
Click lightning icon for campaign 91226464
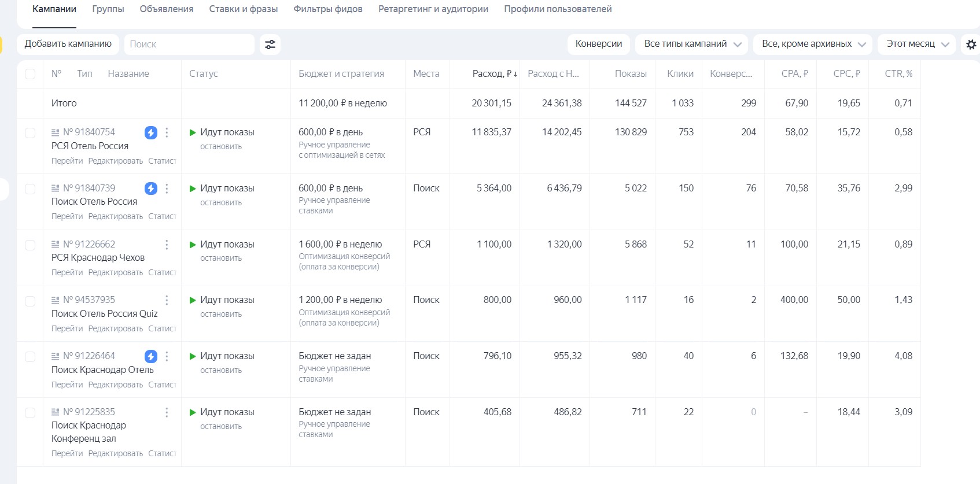(x=150, y=356)
